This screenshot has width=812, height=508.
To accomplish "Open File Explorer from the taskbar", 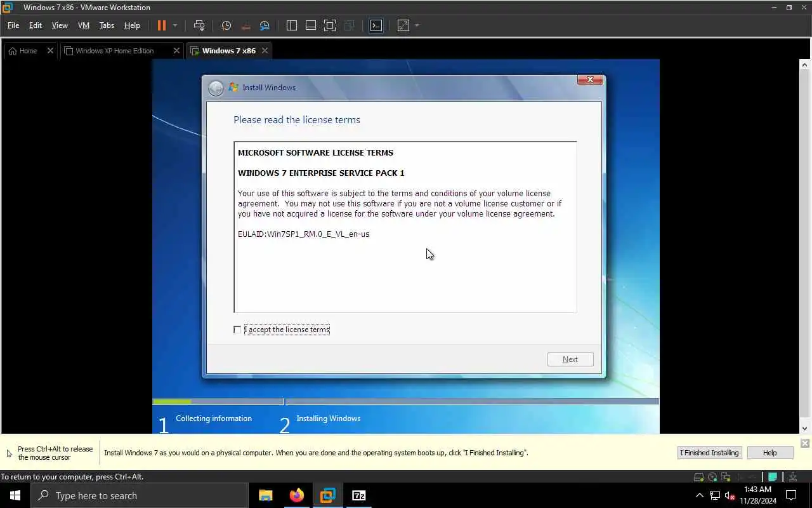I will click(x=266, y=495).
